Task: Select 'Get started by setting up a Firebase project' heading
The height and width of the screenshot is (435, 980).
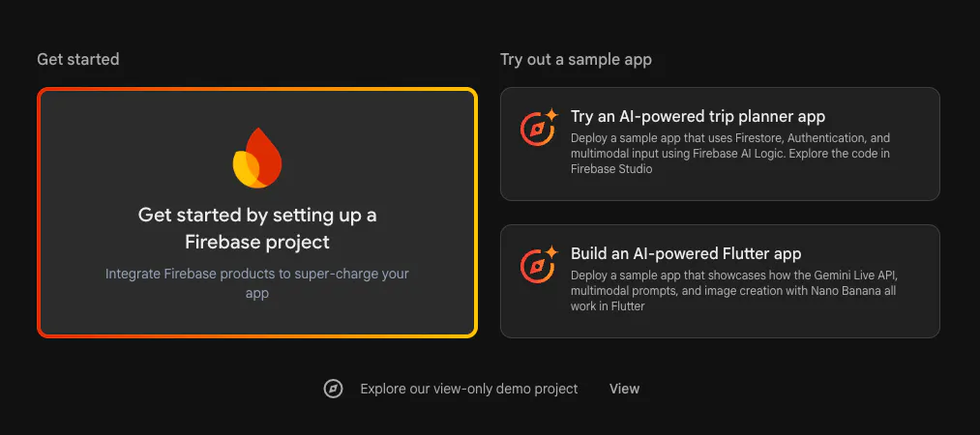Action: coord(256,228)
